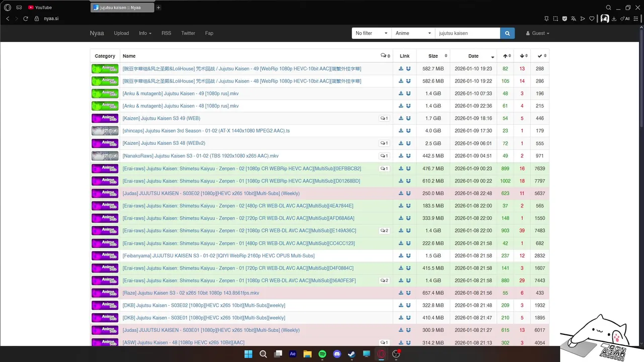Open Opera translate icon in address bar
Viewport: 644px width, 362px height.
(x=574, y=19)
